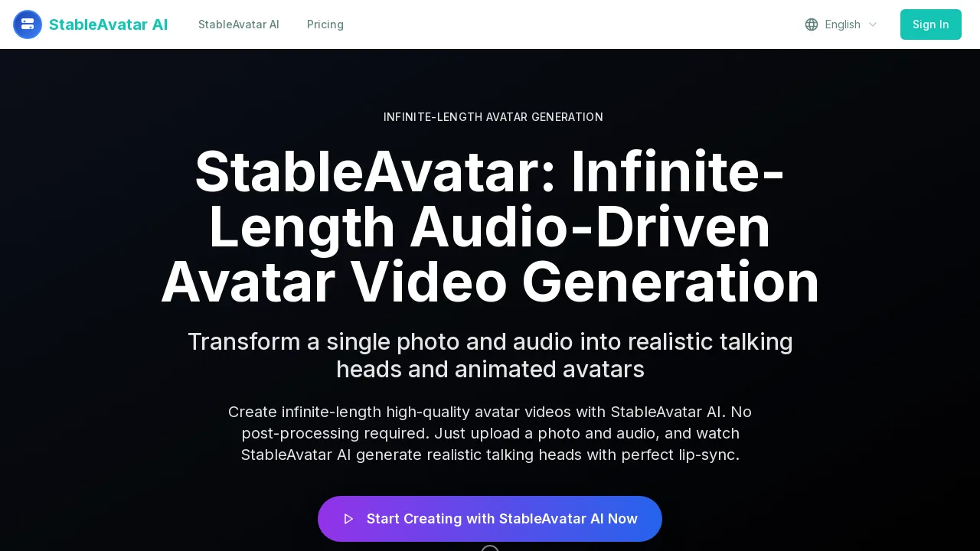The image size is (980, 551).
Task: Click the chevron beside English
Action: 872,24
